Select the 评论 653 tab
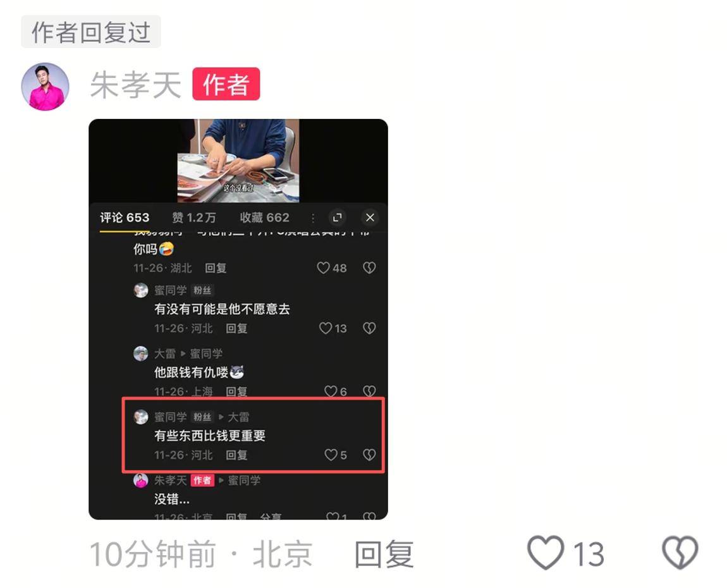This screenshot has width=727, height=588. [125, 217]
